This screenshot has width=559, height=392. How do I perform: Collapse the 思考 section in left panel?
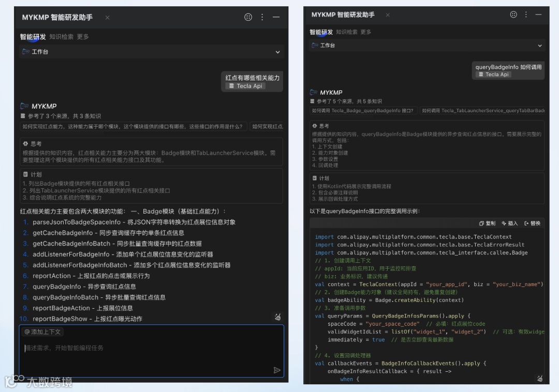(x=32, y=144)
